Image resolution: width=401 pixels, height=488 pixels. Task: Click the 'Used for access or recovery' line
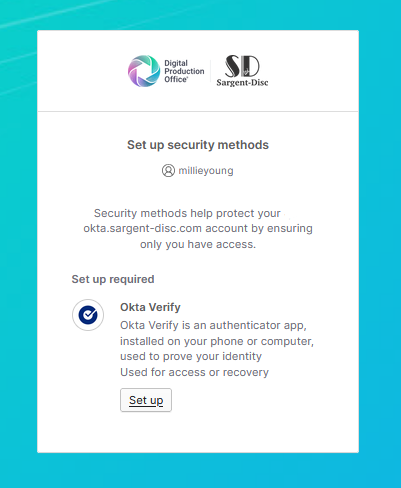coord(194,372)
